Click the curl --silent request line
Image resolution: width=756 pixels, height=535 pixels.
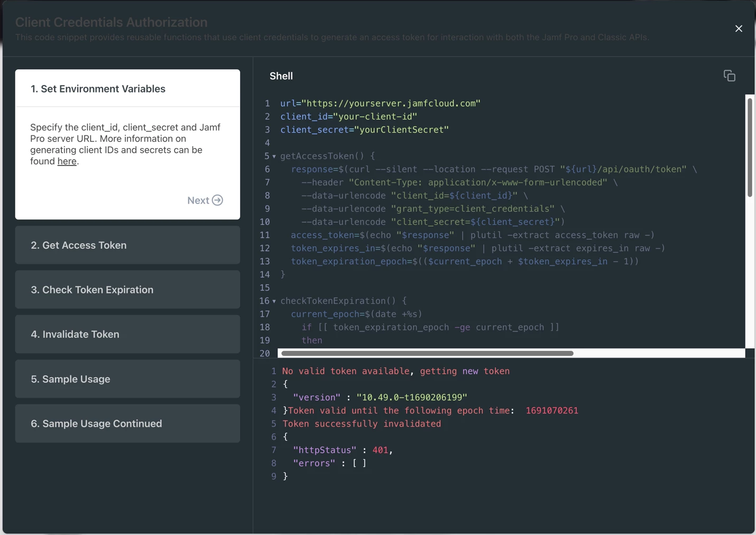494,169
